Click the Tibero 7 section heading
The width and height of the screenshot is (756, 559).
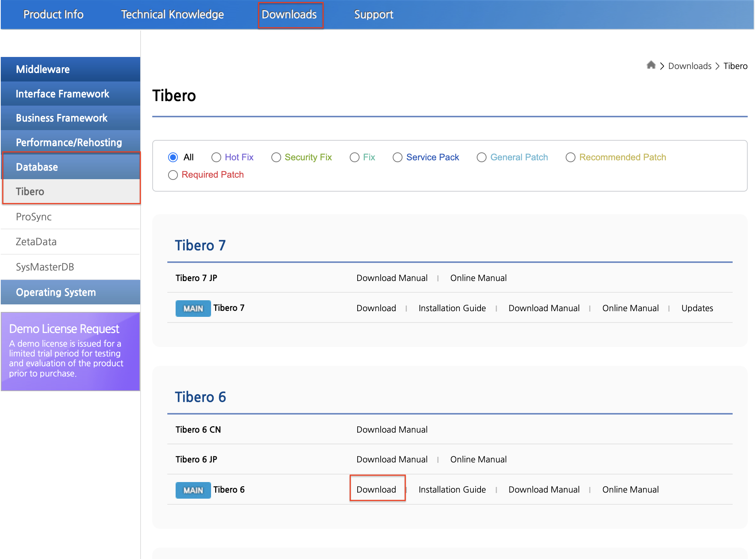click(x=200, y=246)
